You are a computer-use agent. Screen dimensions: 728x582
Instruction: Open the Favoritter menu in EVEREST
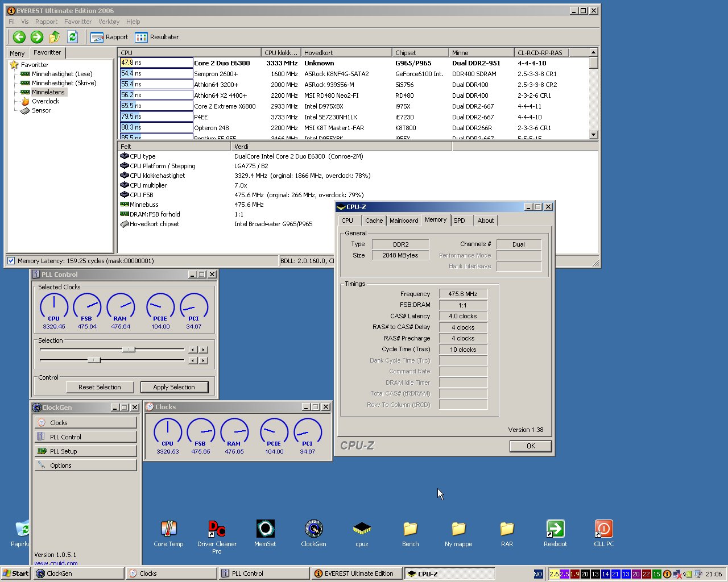78,22
